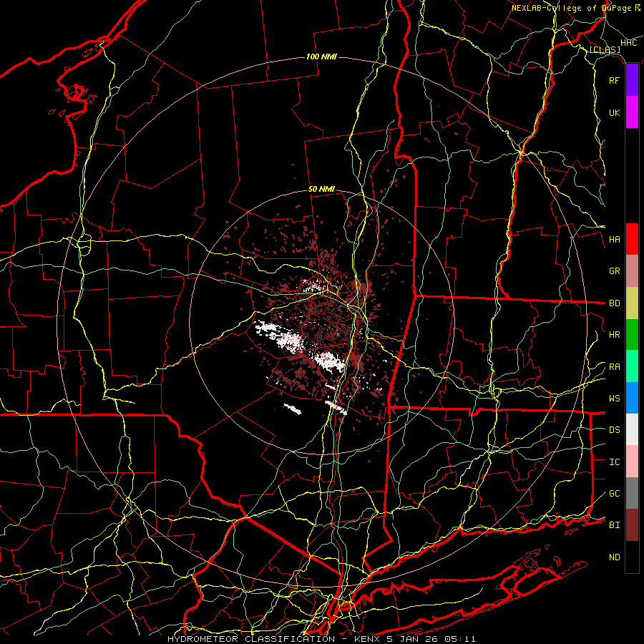Click the [CLAS] units label
The image size is (644, 644).
(x=605, y=50)
